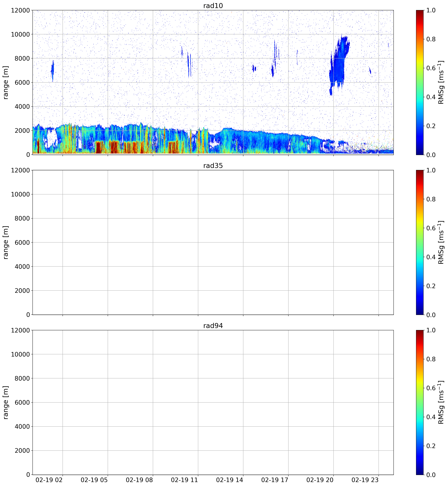The image size is (448, 486).
Task: Click the 0.8 tick on rad94 colorbar
Action: [431, 359]
